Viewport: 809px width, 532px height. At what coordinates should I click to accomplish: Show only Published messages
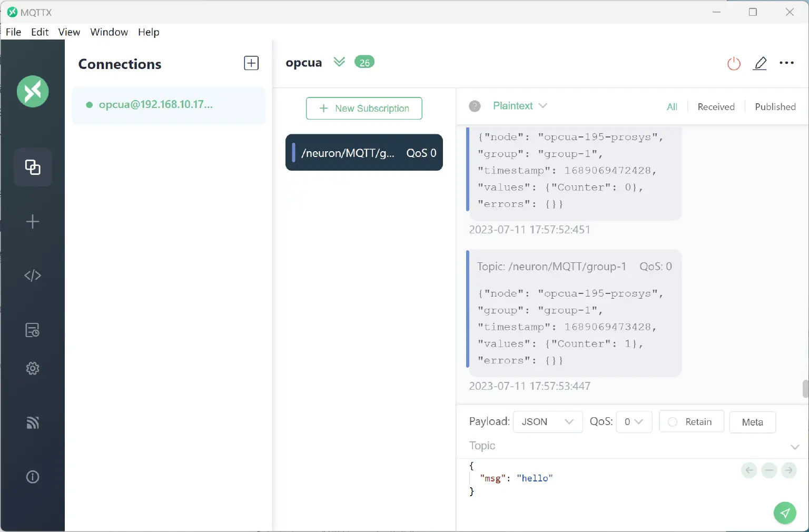(x=775, y=107)
